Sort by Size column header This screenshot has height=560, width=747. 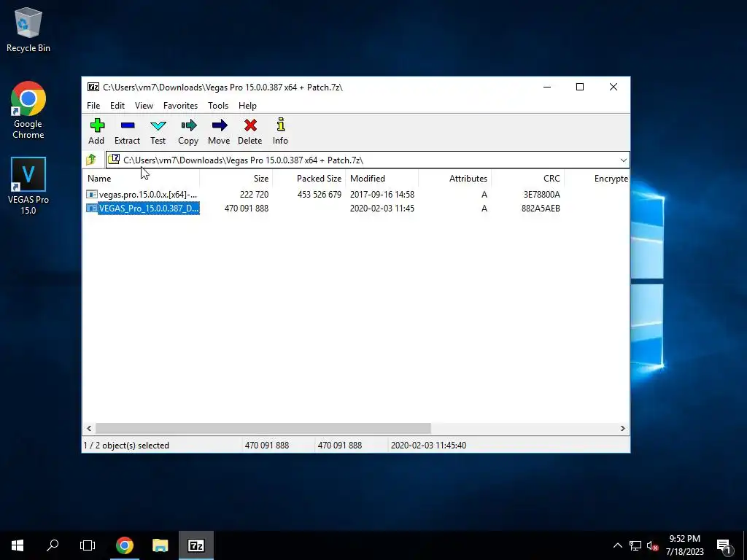click(x=236, y=179)
